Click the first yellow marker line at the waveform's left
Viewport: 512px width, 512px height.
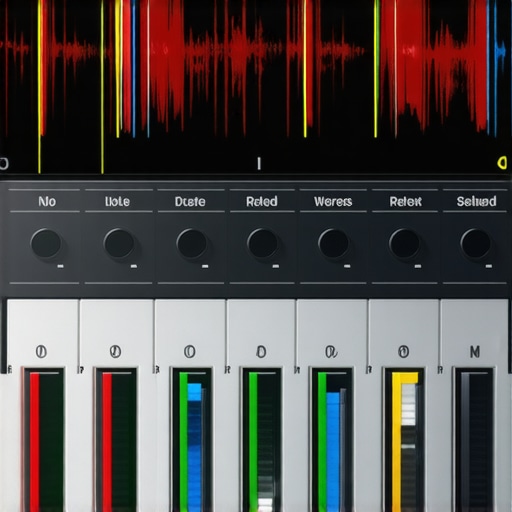coord(39,87)
